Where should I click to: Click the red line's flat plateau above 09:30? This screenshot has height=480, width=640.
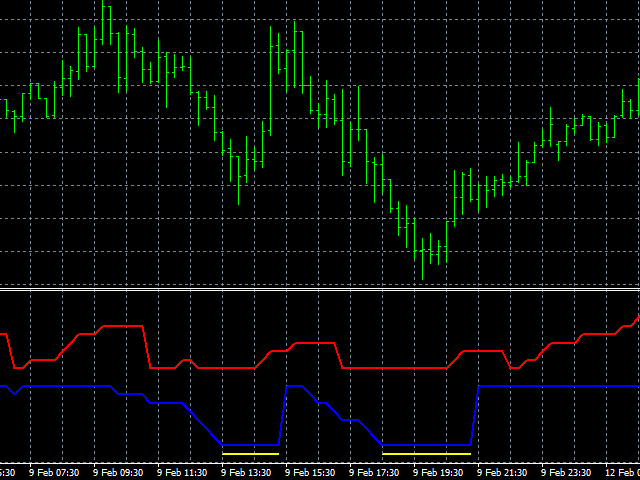pos(123,326)
